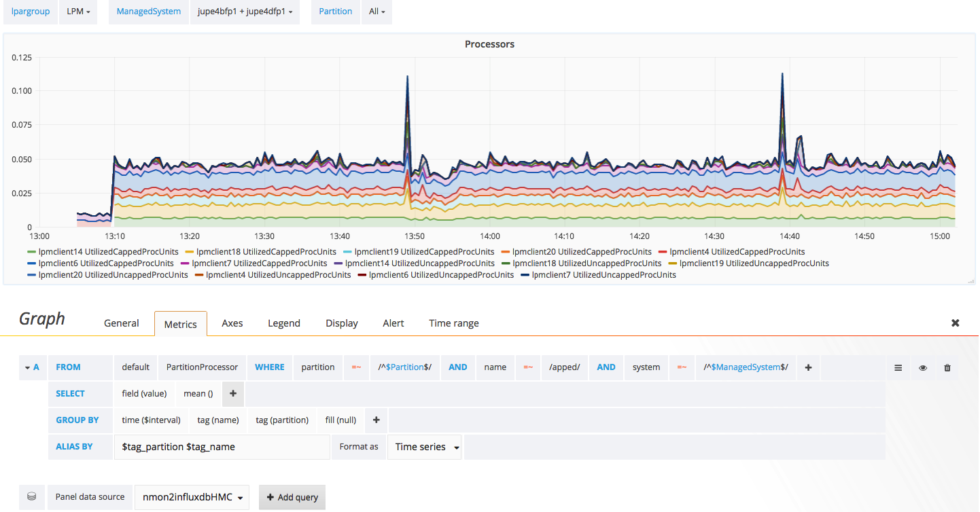Switch to the Axes tab

pyautogui.click(x=232, y=323)
